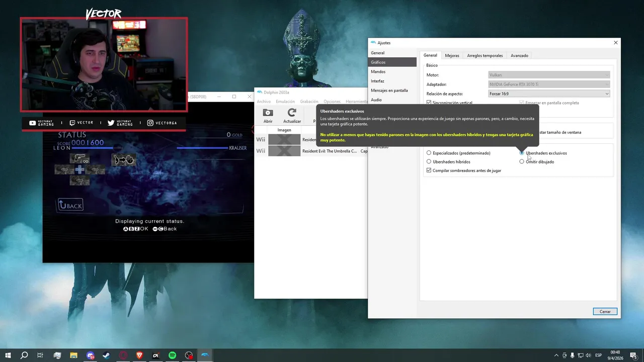The width and height of the screenshot is (644, 362).
Task: Switch to the Avanzado tab
Action: pos(519,55)
